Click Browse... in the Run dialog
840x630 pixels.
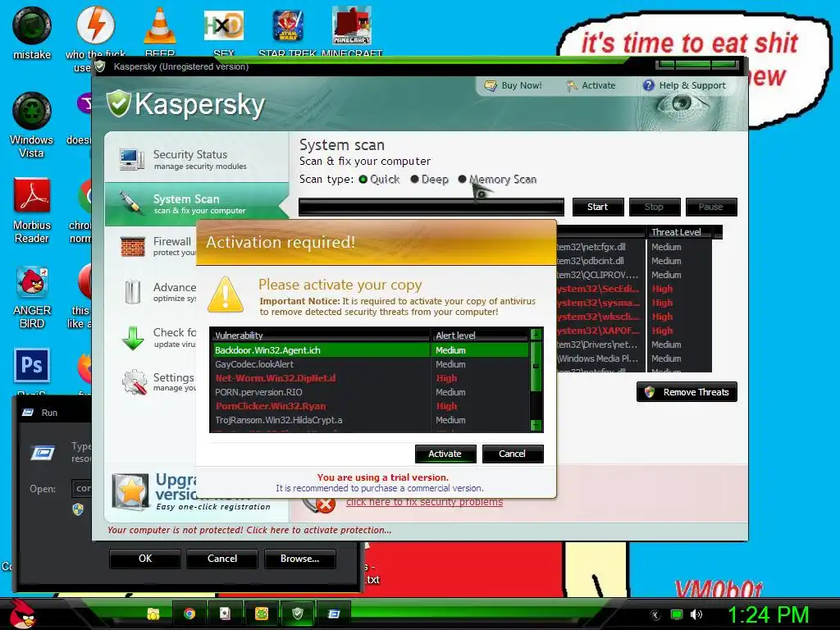300,558
